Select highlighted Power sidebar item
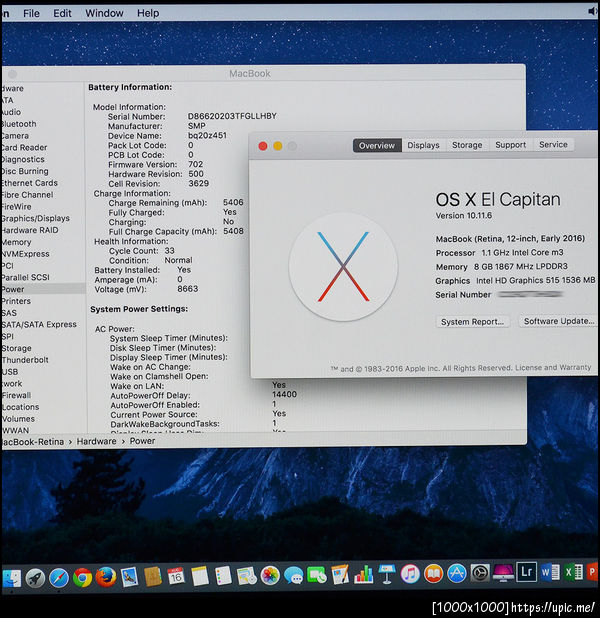This screenshot has height=618, width=600. (43, 289)
